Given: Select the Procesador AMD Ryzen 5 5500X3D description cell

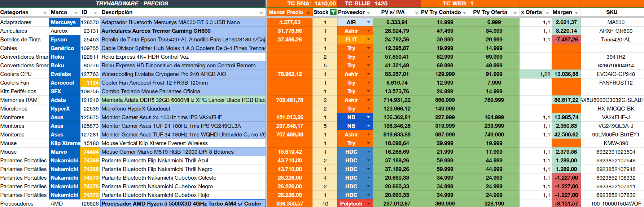Looking at the screenshot, I should (181, 204).
